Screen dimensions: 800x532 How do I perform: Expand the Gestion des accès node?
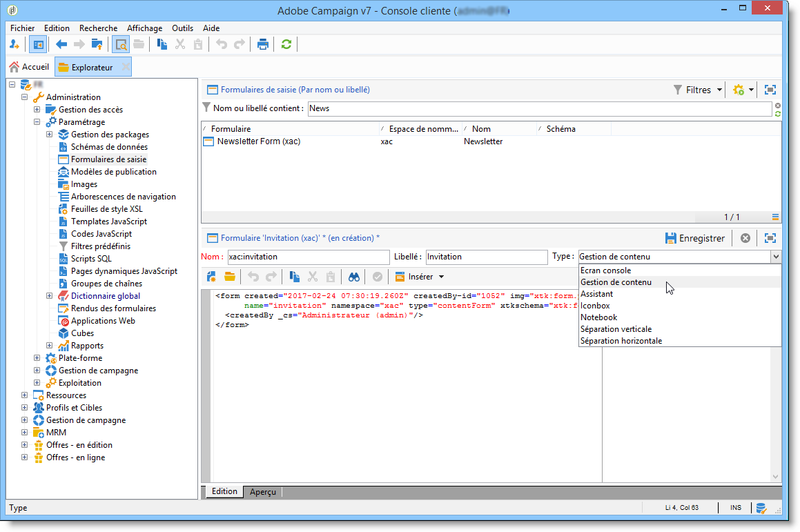(x=37, y=109)
